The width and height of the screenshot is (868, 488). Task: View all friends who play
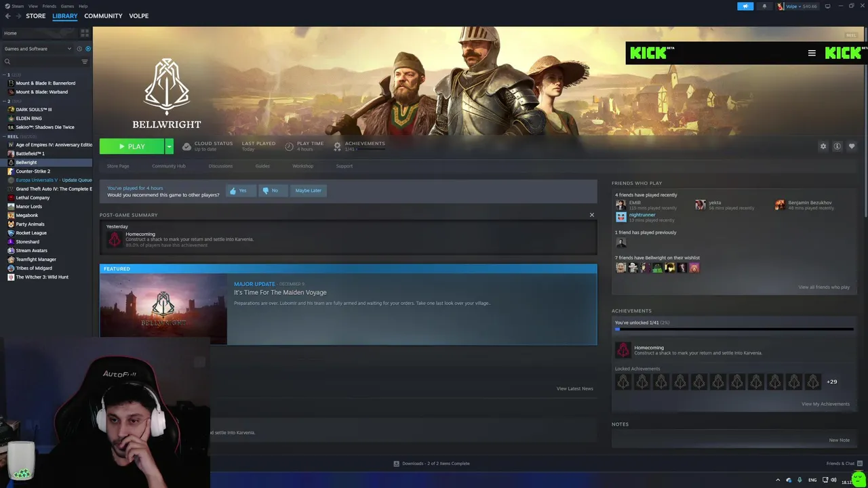pos(824,287)
